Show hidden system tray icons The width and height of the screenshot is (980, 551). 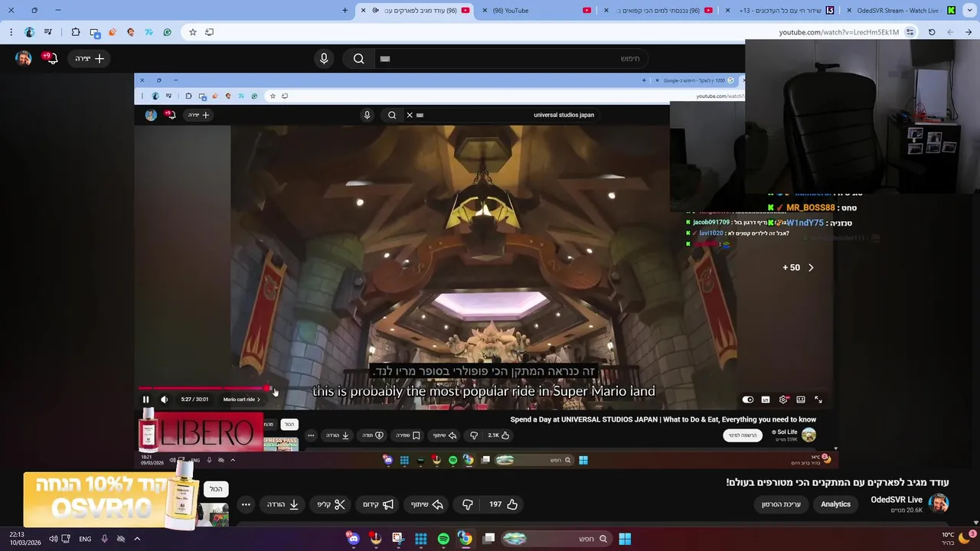tap(137, 539)
